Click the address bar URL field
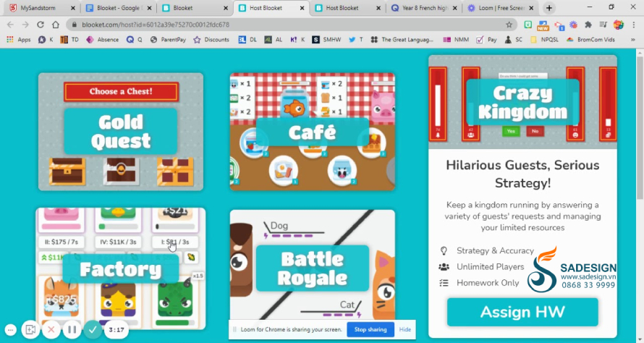This screenshot has width=644, height=343. click(x=287, y=25)
